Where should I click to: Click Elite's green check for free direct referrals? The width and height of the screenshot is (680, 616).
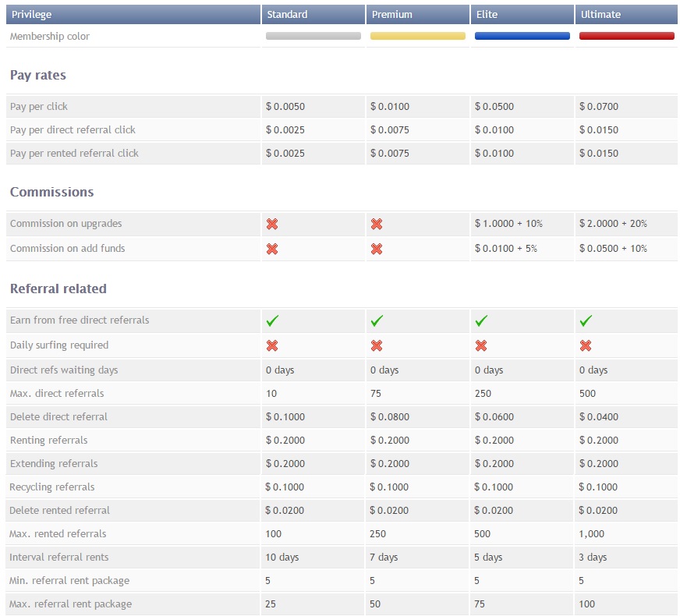tap(481, 320)
